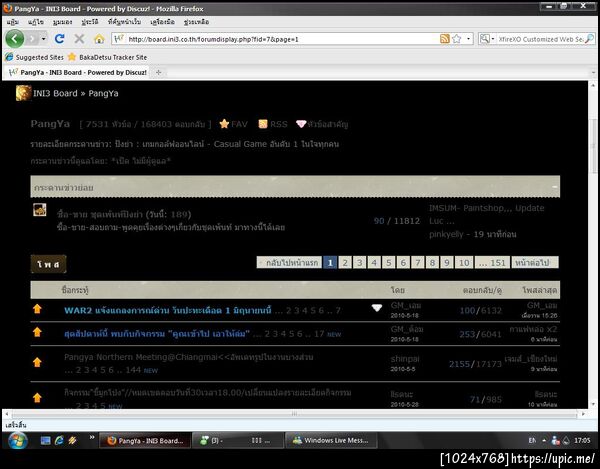Click pinned arrow icon on Northern Meeting thread
The width and height of the screenshot is (600, 469).
pyautogui.click(x=37, y=362)
